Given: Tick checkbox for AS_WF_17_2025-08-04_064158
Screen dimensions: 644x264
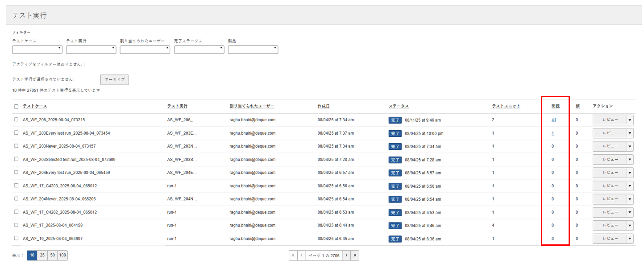Looking at the screenshot, I should [17, 225].
